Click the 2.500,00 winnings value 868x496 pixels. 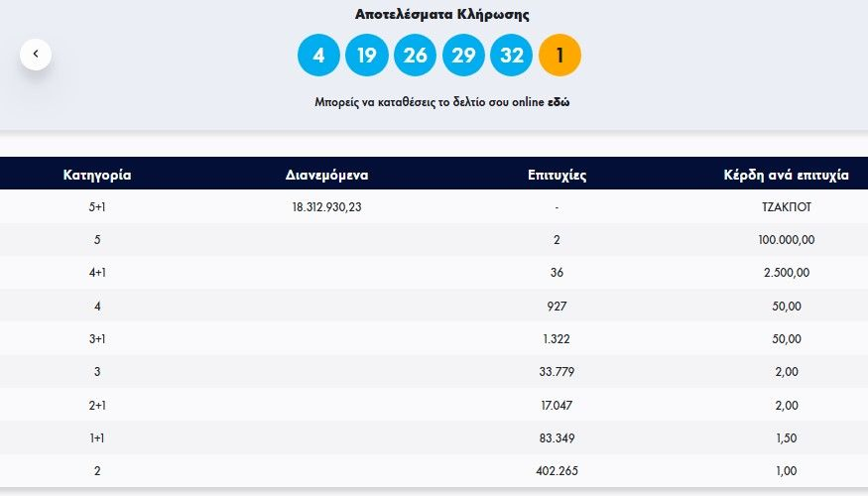point(787,273)
